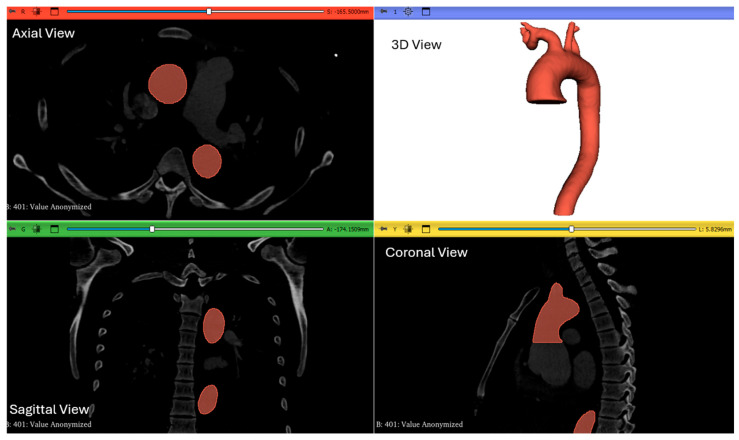
Task: Click the descending aorta segment in axial view
Action: click(207, 161)
